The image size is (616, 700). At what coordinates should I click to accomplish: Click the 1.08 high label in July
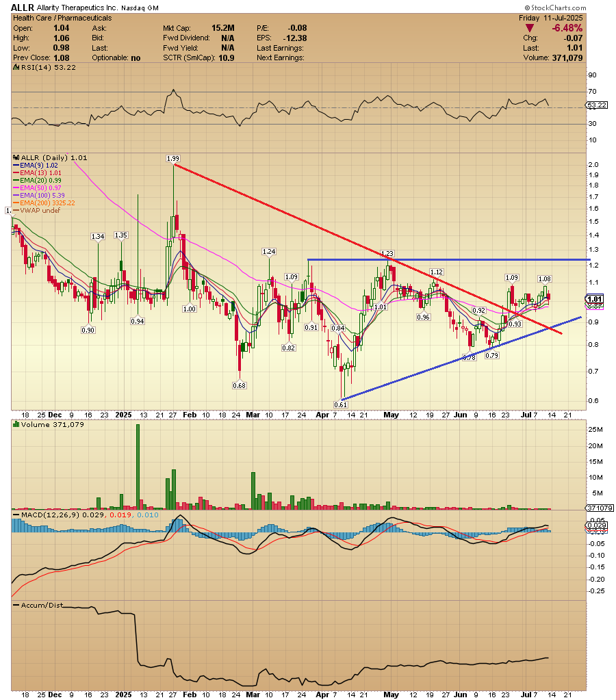tap(545, 279)
